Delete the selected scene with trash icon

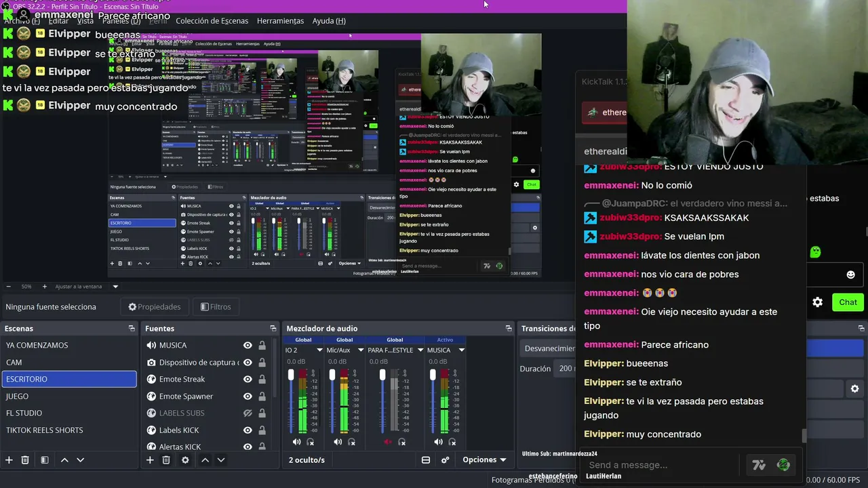tap(25, 460)
